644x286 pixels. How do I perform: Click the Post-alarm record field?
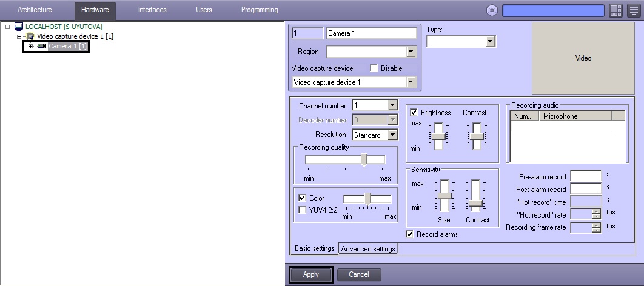pyautogui.click(x=586, y=189)
